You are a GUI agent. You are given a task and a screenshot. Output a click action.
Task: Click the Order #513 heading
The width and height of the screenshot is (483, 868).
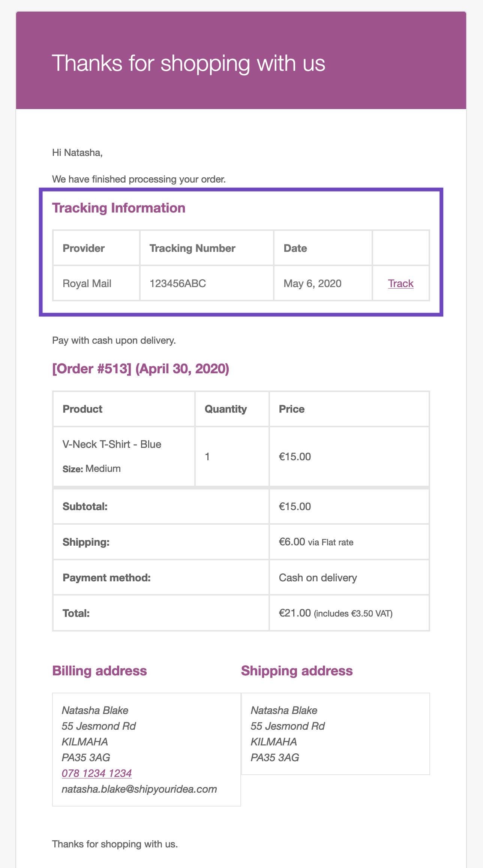[x=141, y=369]
